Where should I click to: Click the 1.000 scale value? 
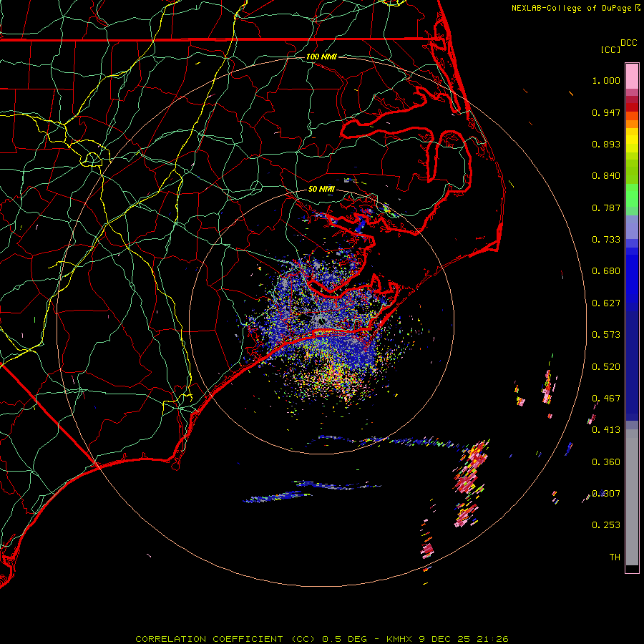(606, 80)
